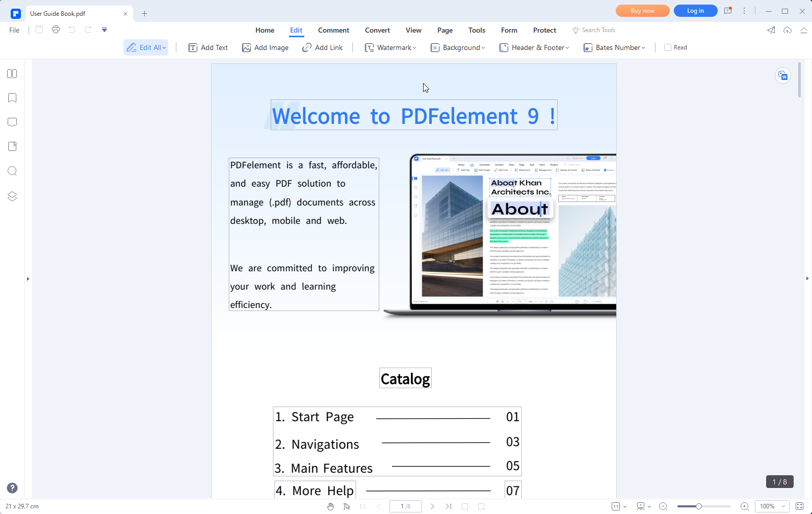Click the share send icon
Viewport: 812px width, 514px height.
click(771, 30)
